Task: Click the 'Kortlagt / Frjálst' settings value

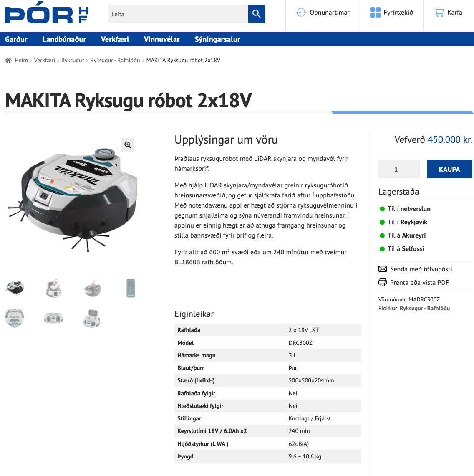Action: 310,418
